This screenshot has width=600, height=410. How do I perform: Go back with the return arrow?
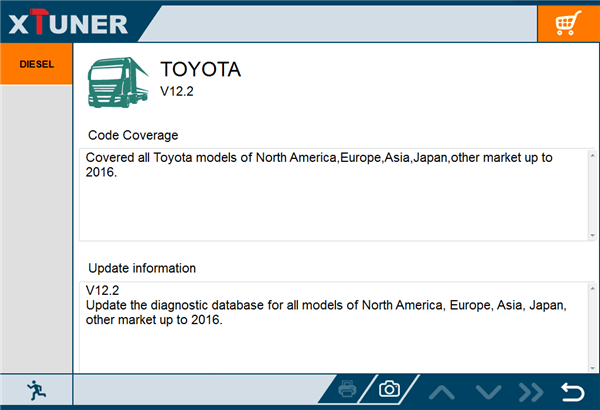pyautogui.click(x=572, y=390)
